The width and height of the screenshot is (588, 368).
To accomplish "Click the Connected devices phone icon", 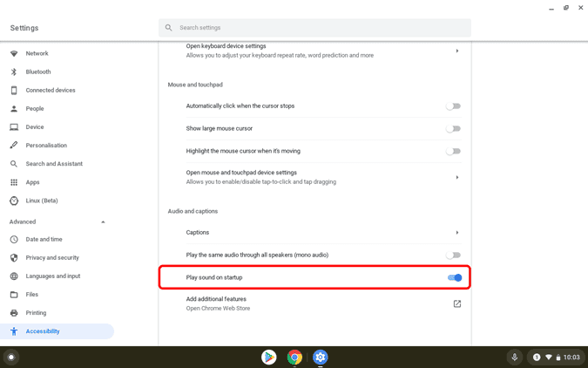I will (x=14, y=90).
